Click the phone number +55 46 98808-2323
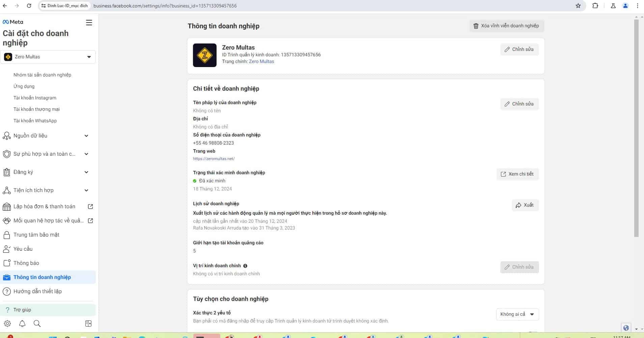Viewport: 644px width, 338px height. 214,143
